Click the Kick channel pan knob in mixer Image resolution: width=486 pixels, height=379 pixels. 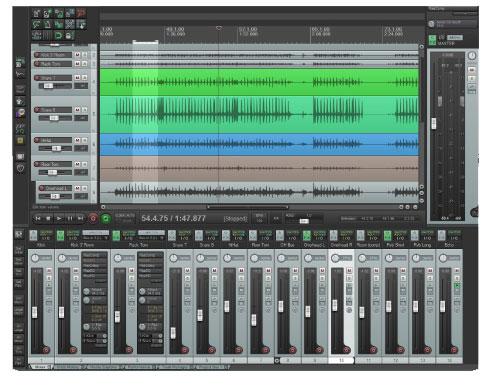pyautogui.click(x=35, y=258)
